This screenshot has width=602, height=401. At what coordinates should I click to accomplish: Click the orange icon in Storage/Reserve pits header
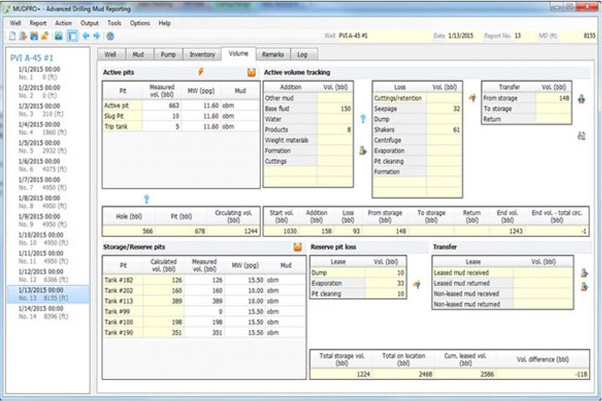pos(297,246)
